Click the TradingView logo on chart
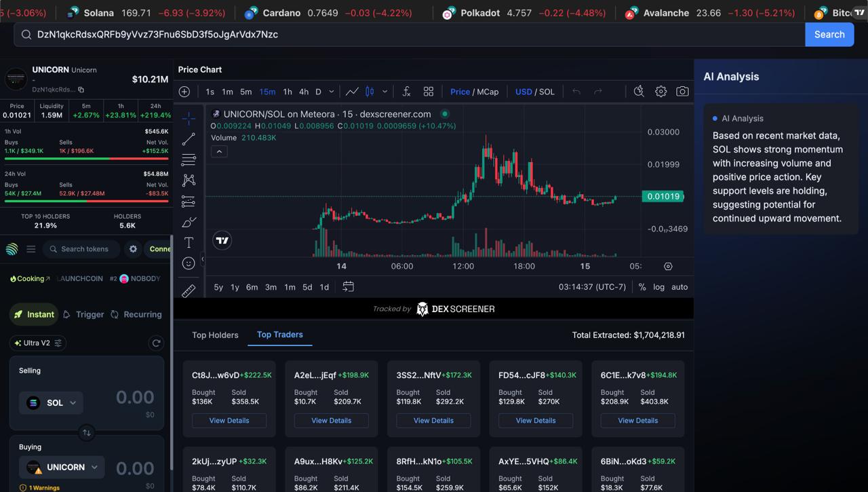868x492 pixels. [x=222, y=240]
